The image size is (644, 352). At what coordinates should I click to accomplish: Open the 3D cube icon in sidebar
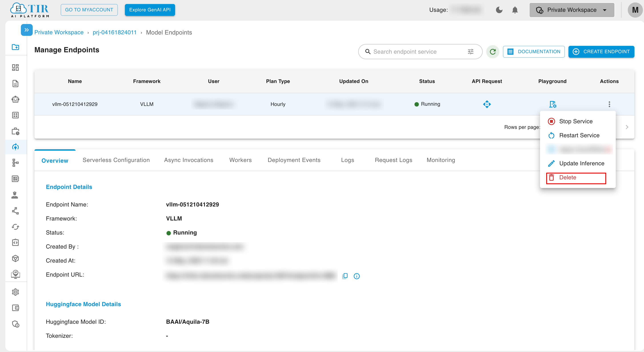(16, 258)
